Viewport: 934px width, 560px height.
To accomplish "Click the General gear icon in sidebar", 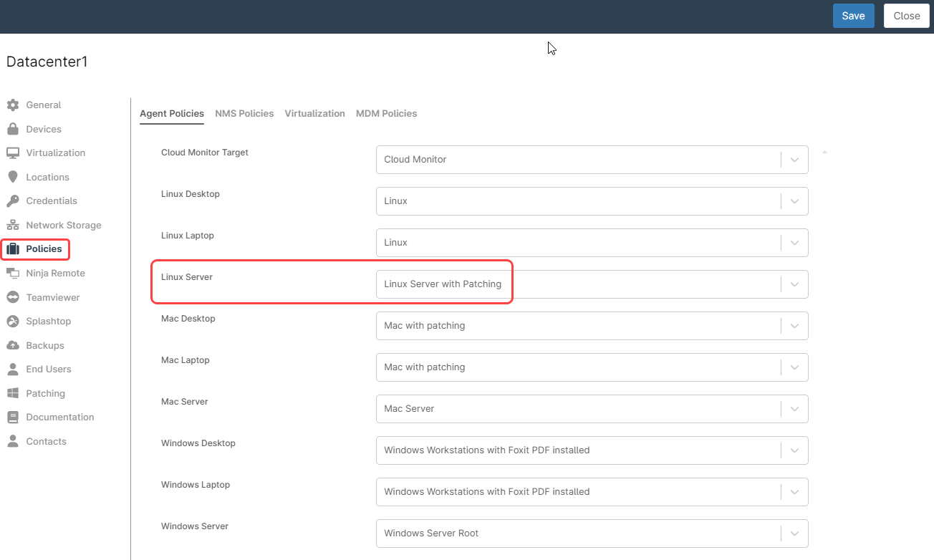I will click(x=13, y=105).
